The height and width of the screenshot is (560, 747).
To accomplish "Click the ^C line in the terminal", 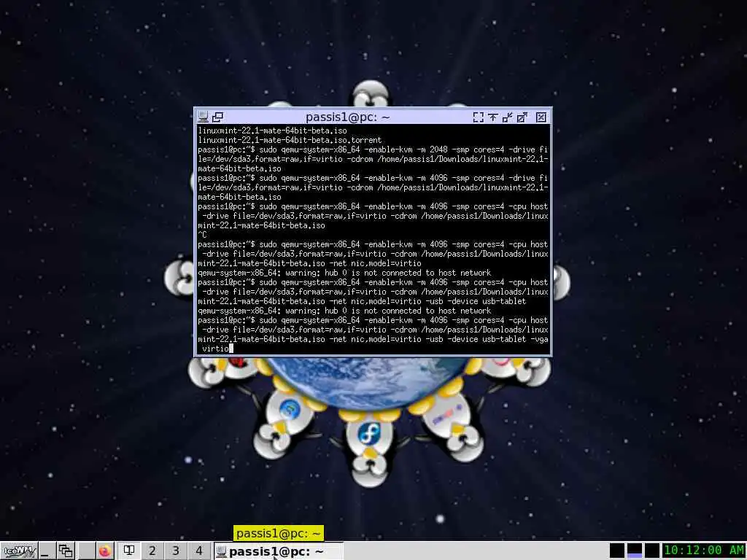I will click(203, 235).
